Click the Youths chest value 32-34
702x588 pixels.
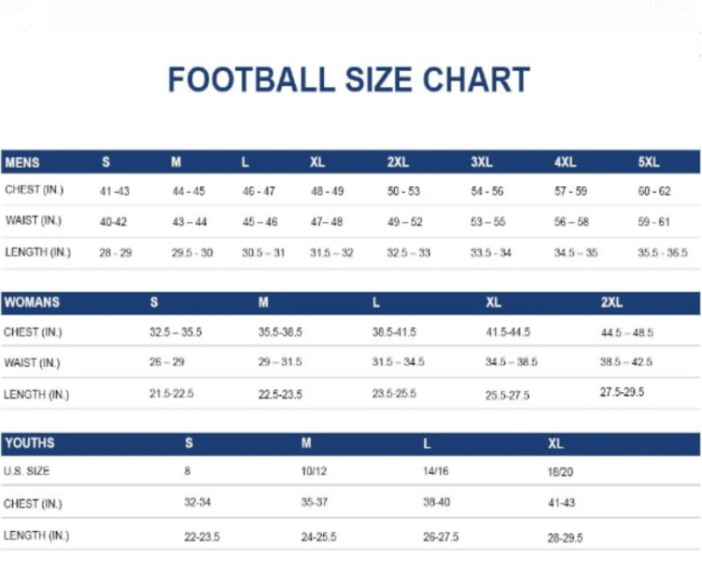(x=197, y=503)
